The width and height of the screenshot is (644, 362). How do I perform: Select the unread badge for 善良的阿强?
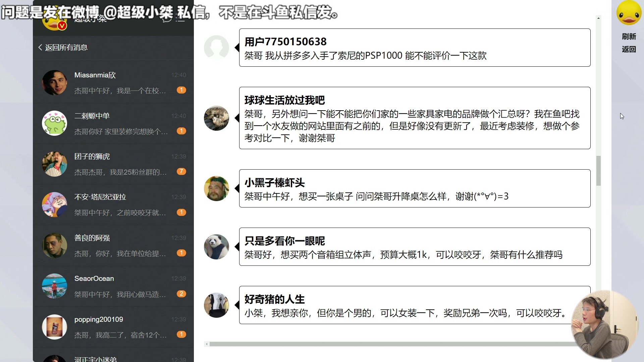pyautogui.click(x=181, y=253)
